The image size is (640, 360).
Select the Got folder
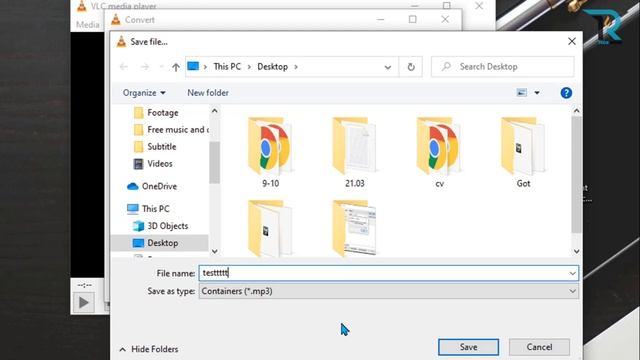pos(523,152)
